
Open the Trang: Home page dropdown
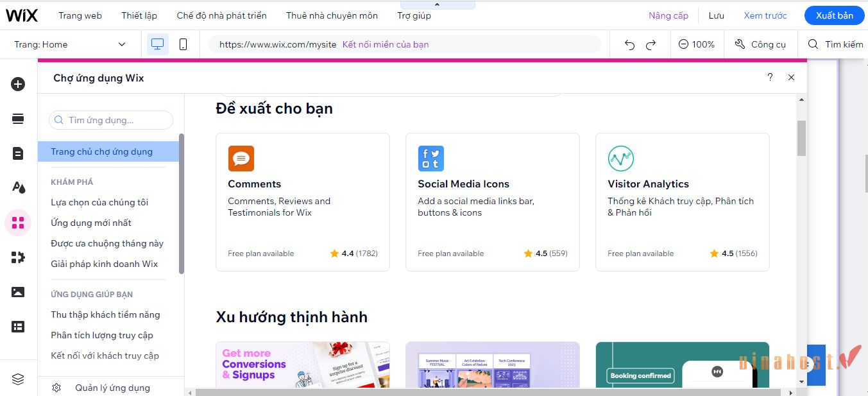(70, 44)
